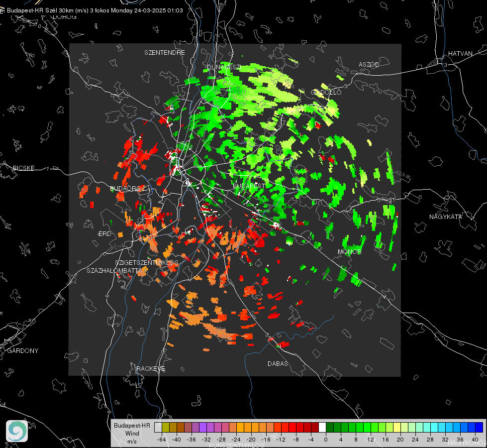Viewport: 487px width, 448px height.
Task: Click the gray first swatch of the legend
Action: pyautogui.click(x=158, y=427)
